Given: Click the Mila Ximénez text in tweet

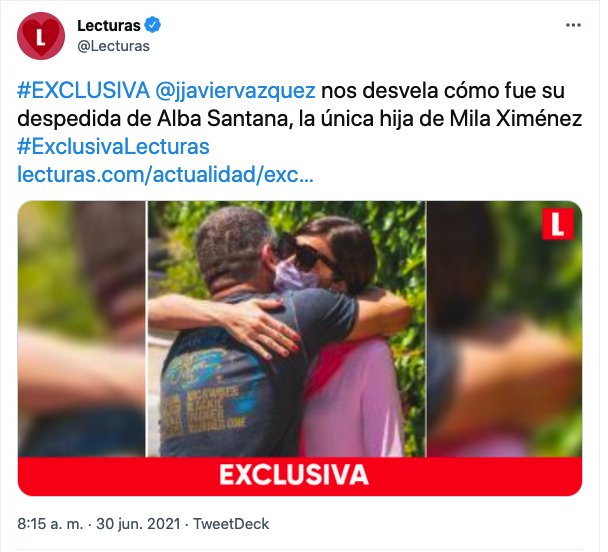Looking at the screenshot, I should coord(516,119).
